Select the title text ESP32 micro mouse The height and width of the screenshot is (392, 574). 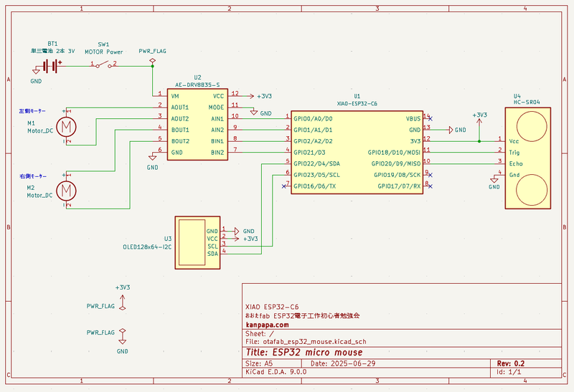(x=304, y=352)
